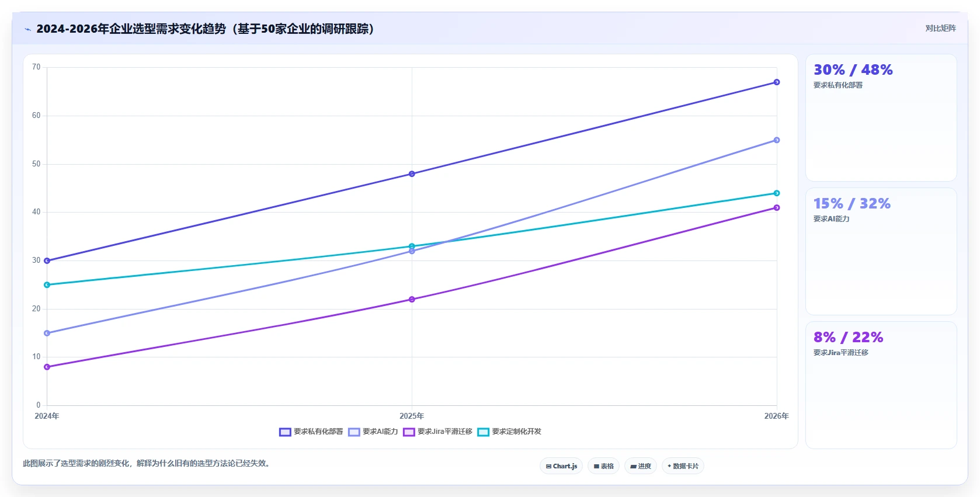Viewport: 980px width, 497px height.
Task: Click the 表格 tag
Action: pos(604,466)
